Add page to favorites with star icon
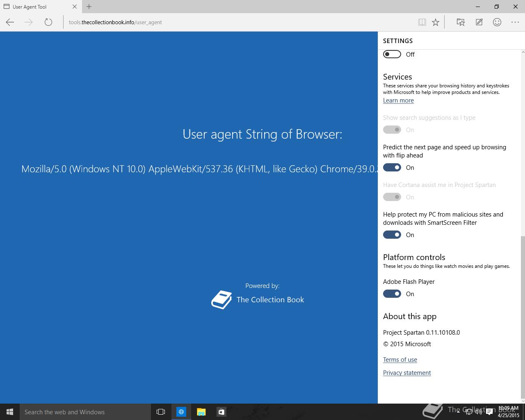 (436, 22)
